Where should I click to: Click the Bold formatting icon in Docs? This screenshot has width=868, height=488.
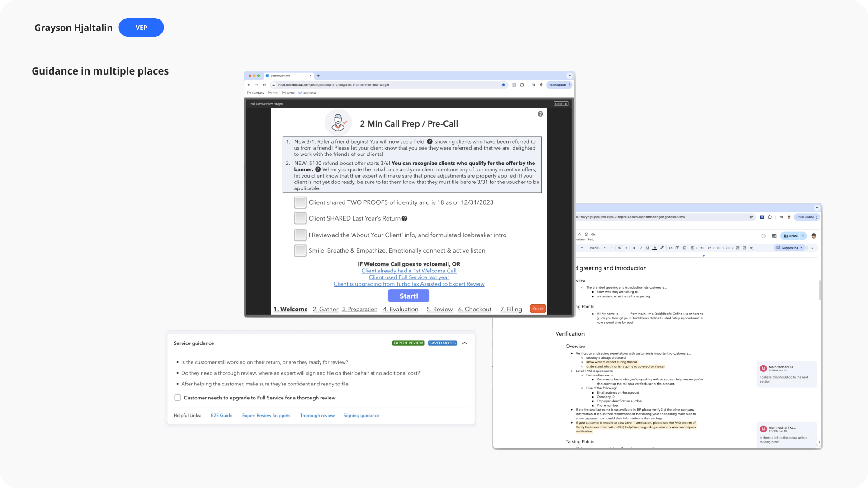tap(634, 248)
